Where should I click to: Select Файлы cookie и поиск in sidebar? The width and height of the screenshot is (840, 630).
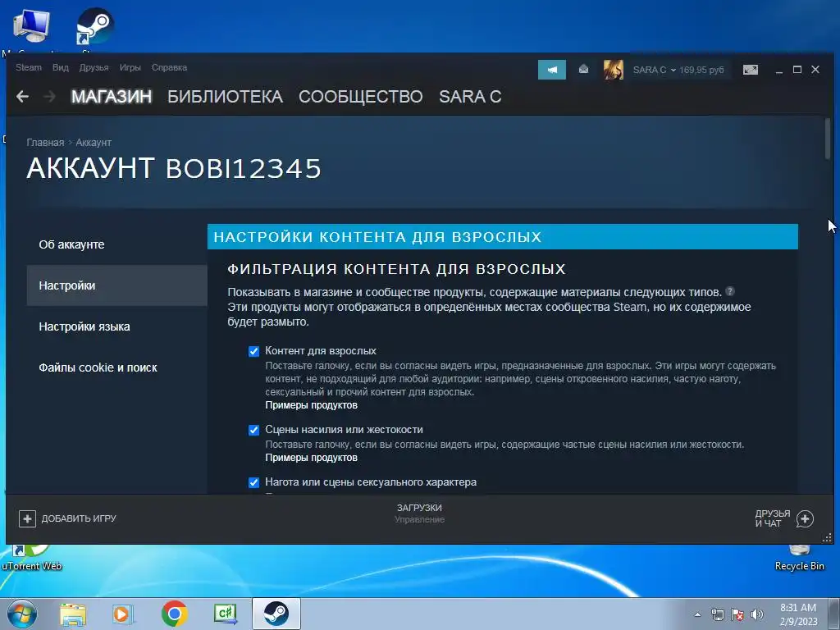(x=116, y=367)
